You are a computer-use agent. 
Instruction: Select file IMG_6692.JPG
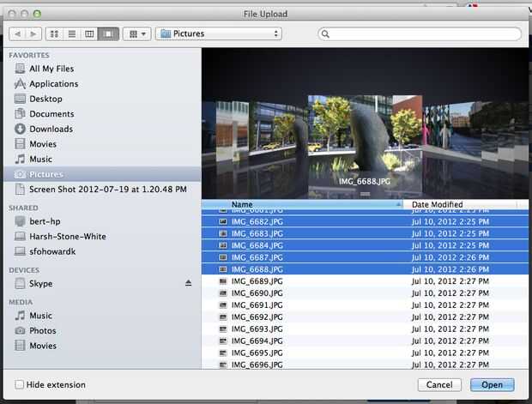point(365,317)
